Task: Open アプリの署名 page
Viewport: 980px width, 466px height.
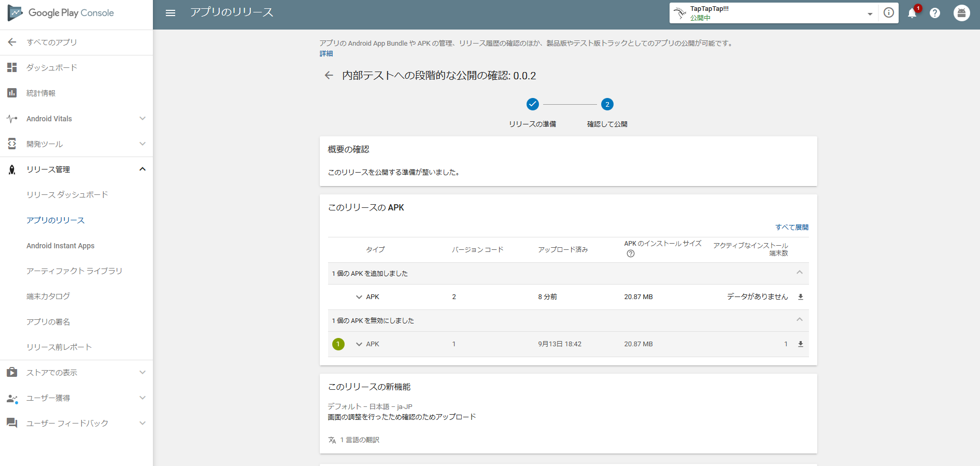Action: tap(48, 322)
